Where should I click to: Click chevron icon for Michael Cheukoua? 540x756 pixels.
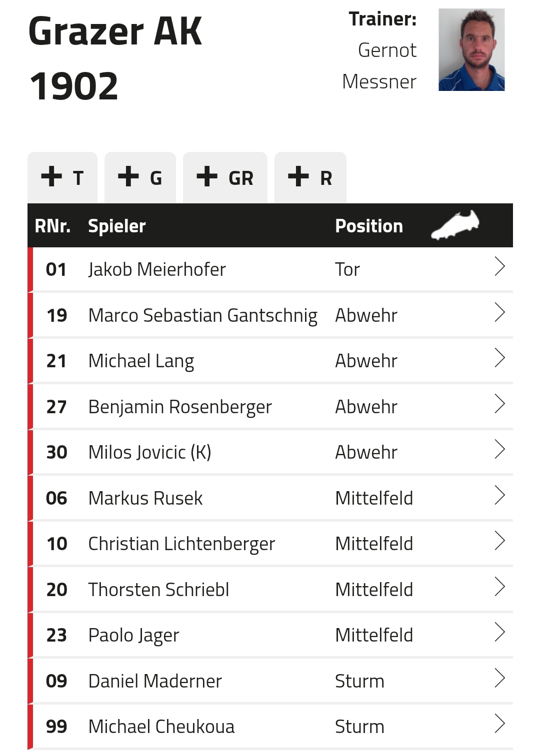(x=499, y=724)
